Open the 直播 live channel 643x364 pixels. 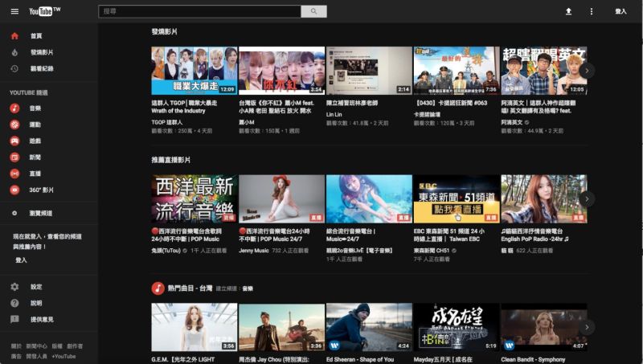[49, 174]
